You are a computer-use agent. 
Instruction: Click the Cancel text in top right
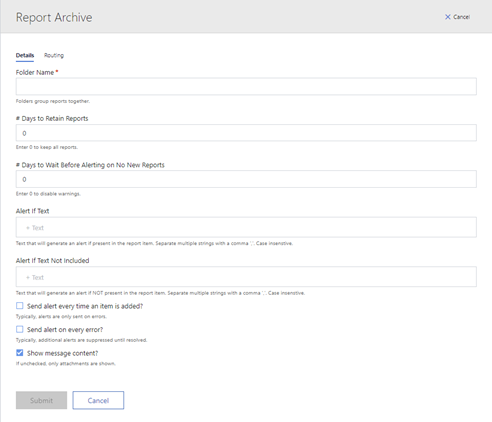pyautogui.click(x=462, y=17)
